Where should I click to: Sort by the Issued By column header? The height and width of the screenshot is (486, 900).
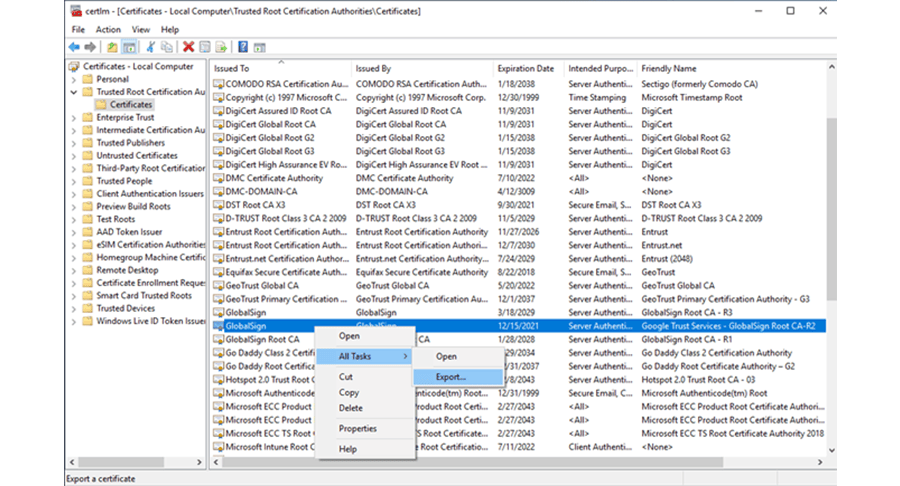click(x=422, y=68)
